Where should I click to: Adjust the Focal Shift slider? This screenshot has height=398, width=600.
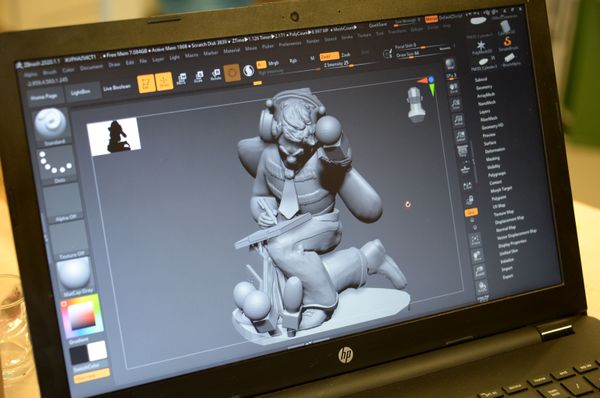[x=423, y=46]
